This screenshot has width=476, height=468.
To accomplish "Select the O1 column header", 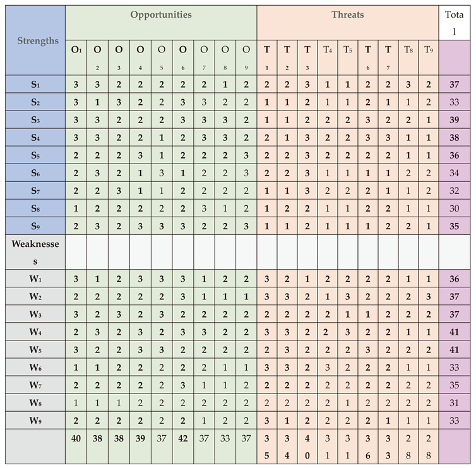I will coord(76,50).
